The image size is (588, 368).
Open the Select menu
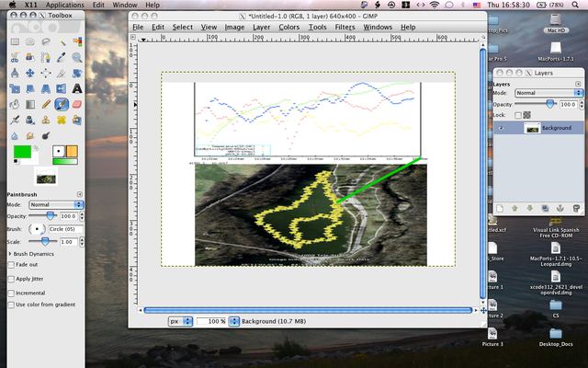183,27
